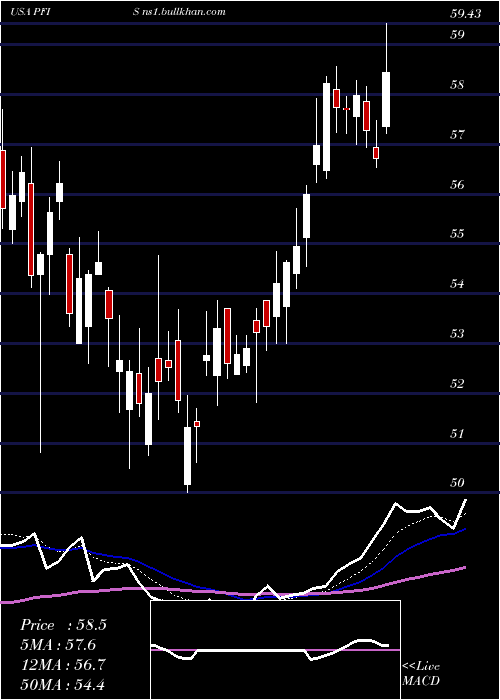Click the '12MA : 56.7' readout
This screenshot has height=700, width=500.
63,665
